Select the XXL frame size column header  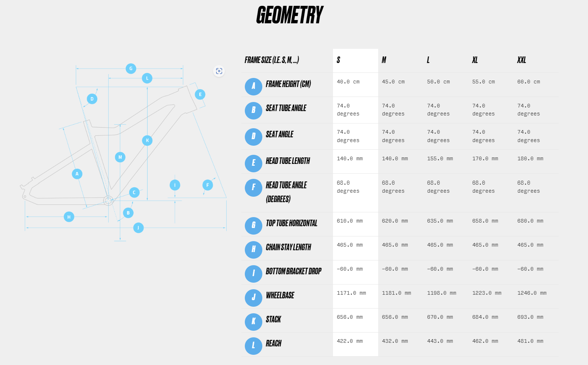(521, 60)
